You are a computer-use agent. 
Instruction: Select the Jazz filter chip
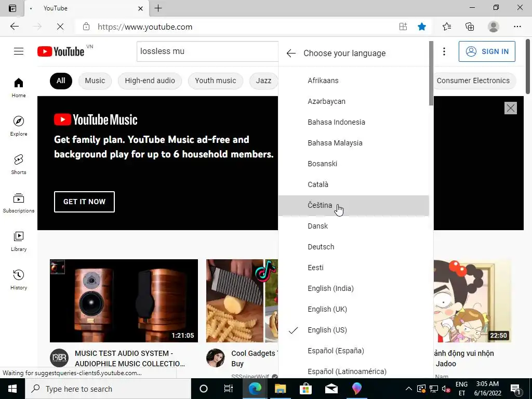[x=263, y=81]
